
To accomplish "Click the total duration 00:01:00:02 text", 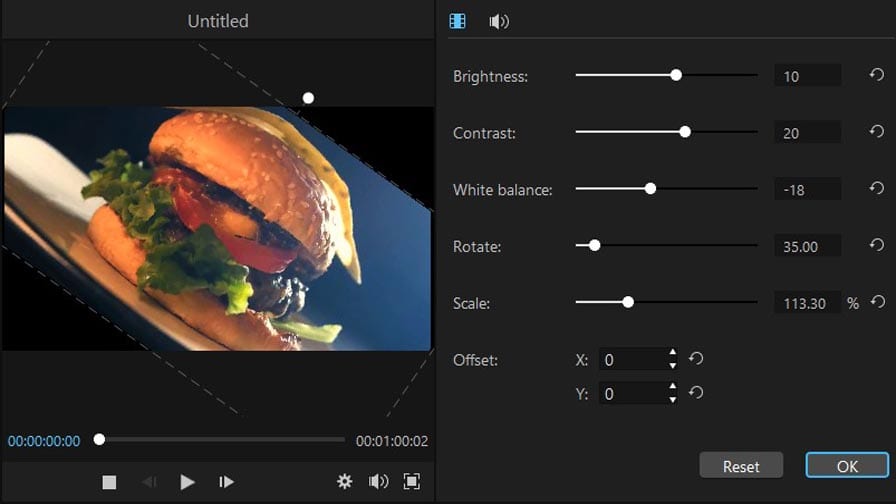I will coord(392,441).
